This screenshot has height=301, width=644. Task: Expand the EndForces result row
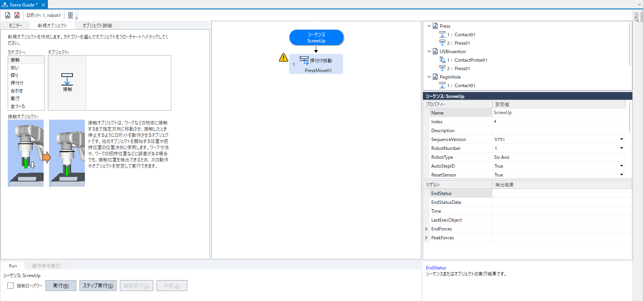tap(426, 229)
